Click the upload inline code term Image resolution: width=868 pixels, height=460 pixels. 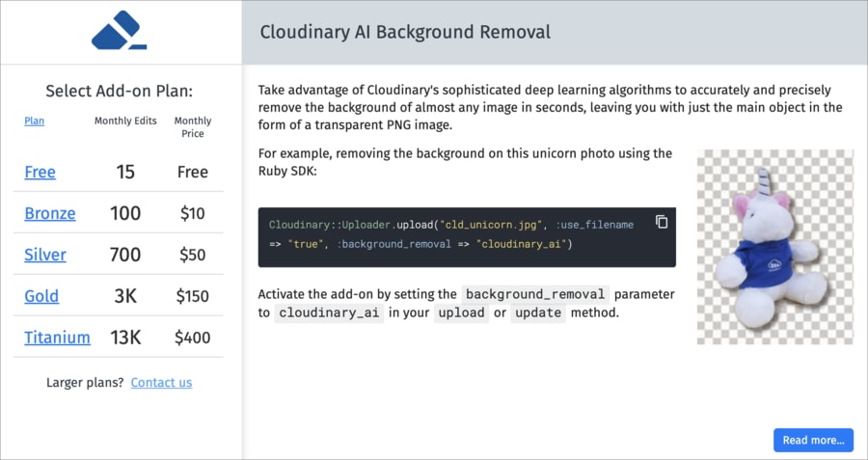[462, 312]
